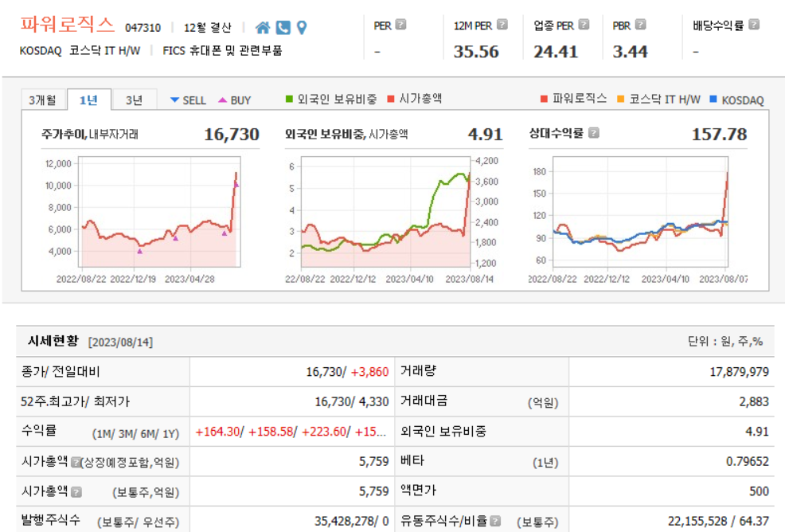Click the PBR value 3.44
Viewport: 785px width, 532px height.
pos(630,52)
